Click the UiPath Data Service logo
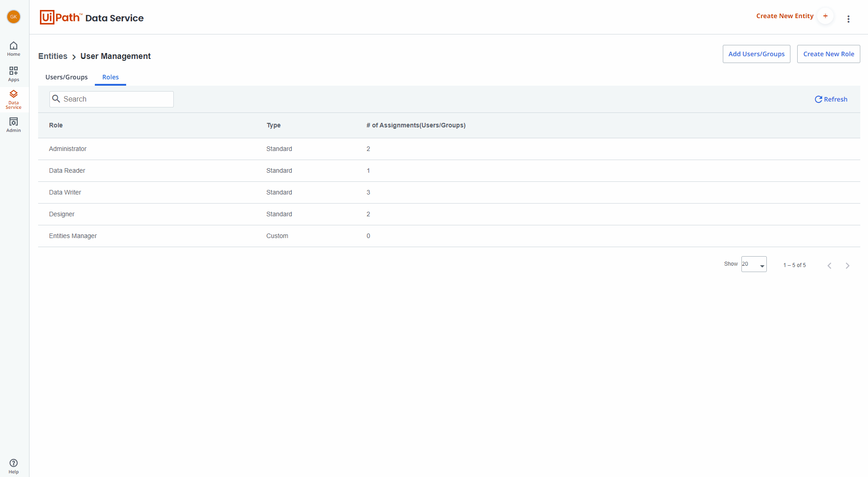868x477 pixels. tap(92, 17)
